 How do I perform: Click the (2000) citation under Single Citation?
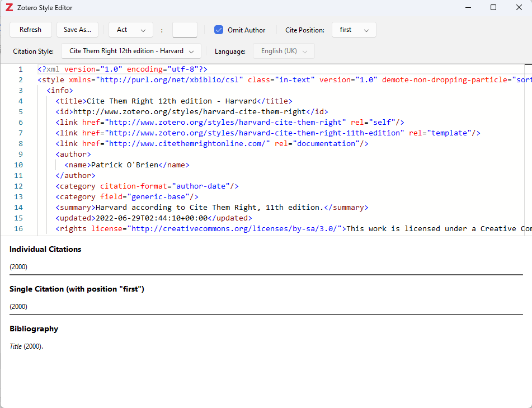click(18, 307)
